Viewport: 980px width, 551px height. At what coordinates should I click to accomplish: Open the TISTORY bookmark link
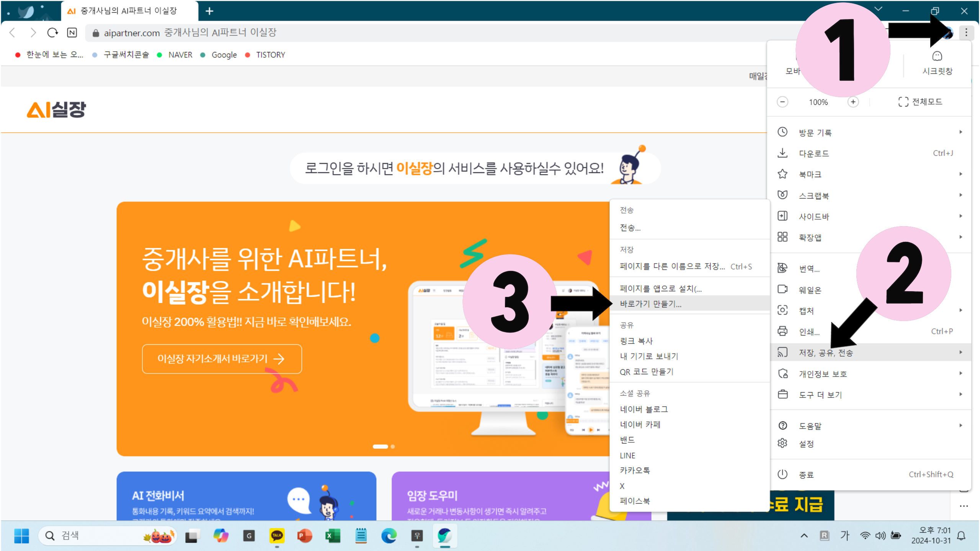[270, 55]
